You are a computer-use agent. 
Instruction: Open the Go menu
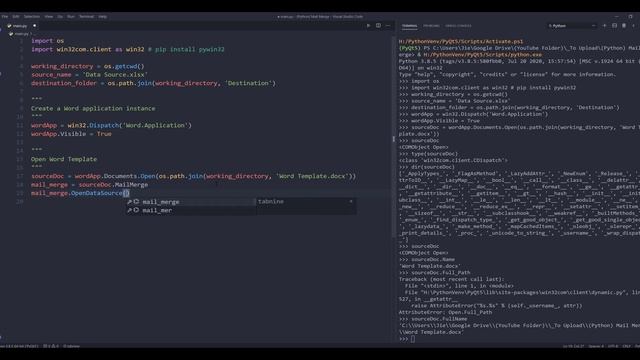pos(60,17)
